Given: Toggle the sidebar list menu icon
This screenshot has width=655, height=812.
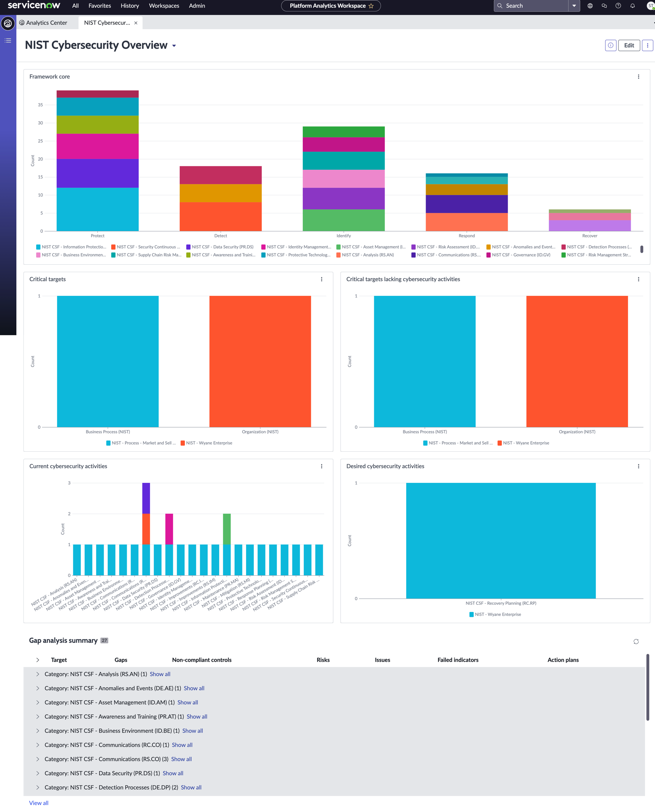Looking at the screenshot, I should (x=8, y=40).
